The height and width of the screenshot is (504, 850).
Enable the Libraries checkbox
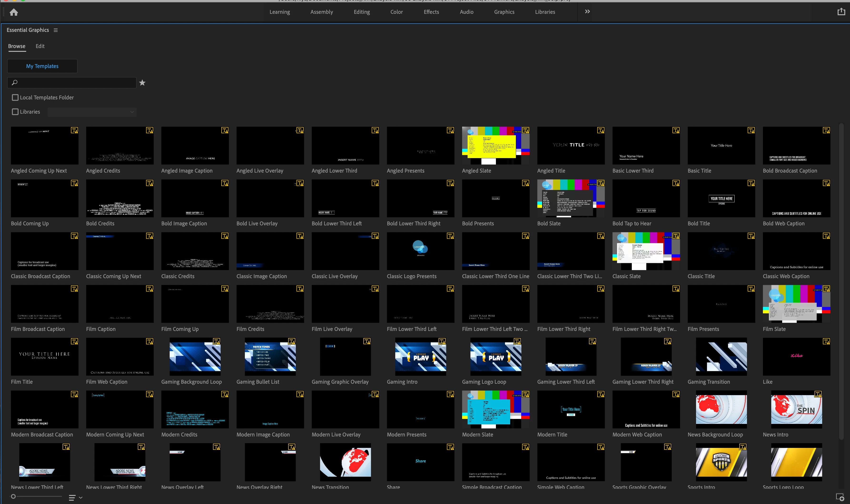click(x=15, y=112)
